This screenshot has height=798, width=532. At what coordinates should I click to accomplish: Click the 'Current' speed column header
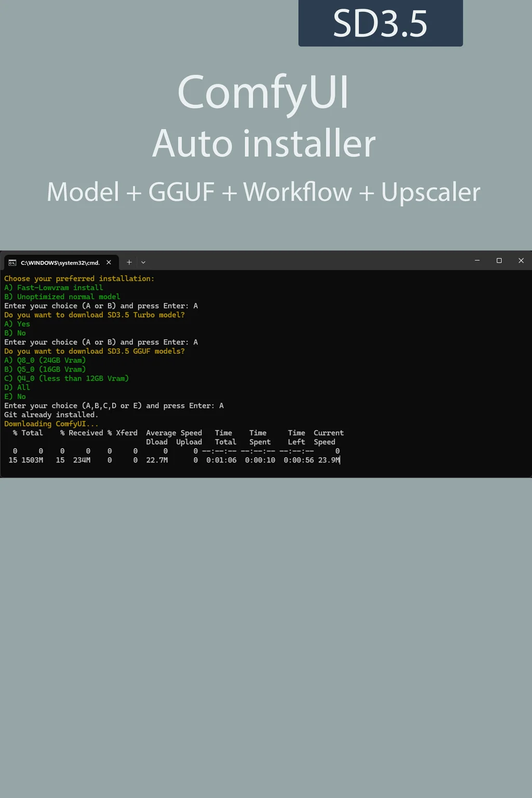coord(329,433)
